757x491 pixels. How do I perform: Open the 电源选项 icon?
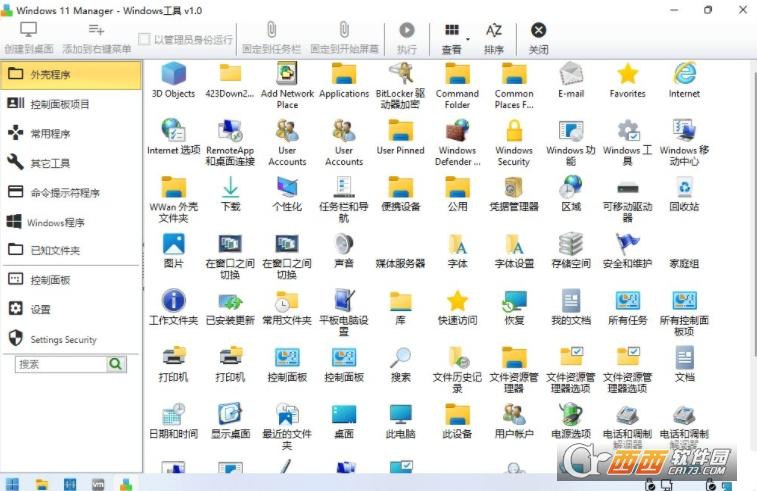coord(571,420)
